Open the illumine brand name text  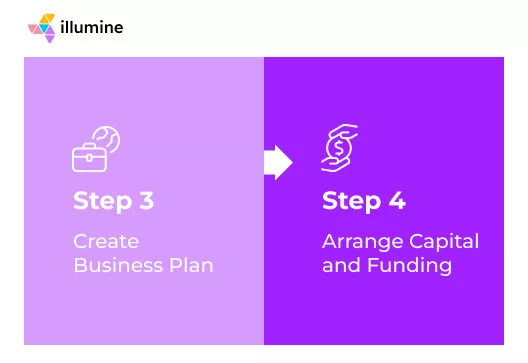92,27
